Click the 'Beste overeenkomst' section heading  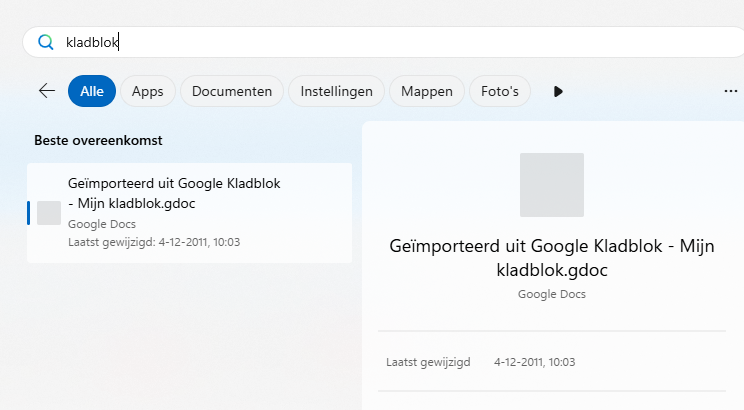(98, 140)
